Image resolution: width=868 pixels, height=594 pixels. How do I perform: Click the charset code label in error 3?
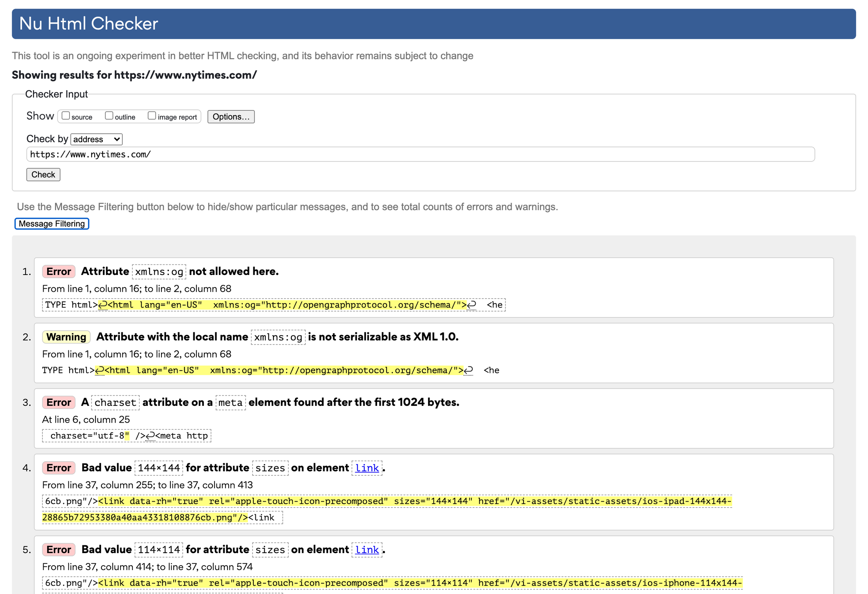(115, 403)
